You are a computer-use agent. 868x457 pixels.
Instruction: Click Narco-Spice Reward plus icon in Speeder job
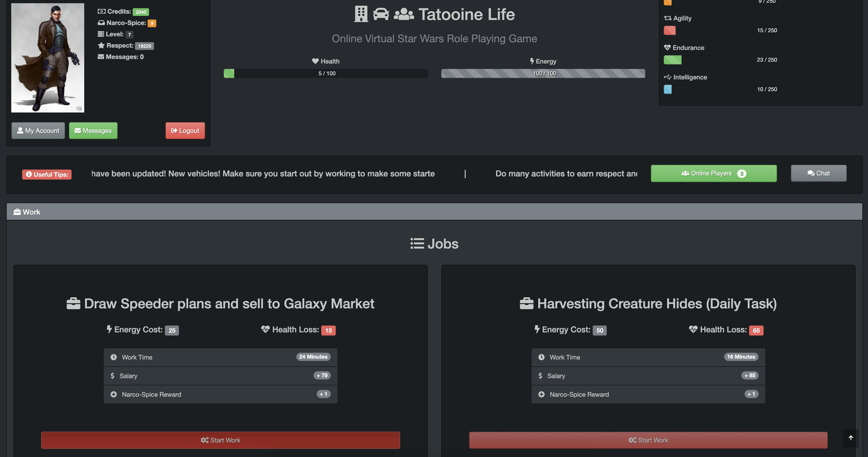114,394
